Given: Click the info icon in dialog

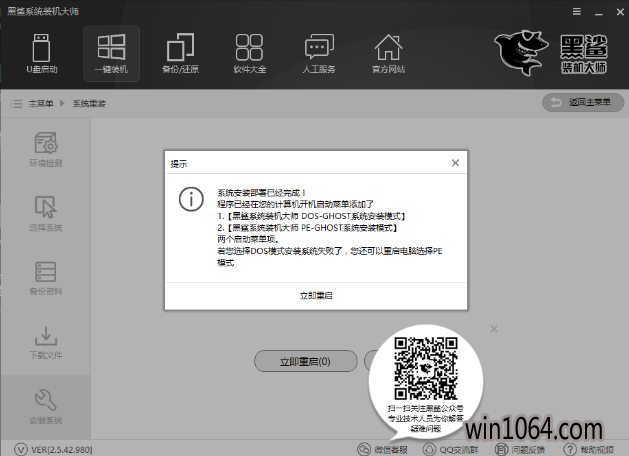Looking at the screenshot, I should tap(191, 199).
